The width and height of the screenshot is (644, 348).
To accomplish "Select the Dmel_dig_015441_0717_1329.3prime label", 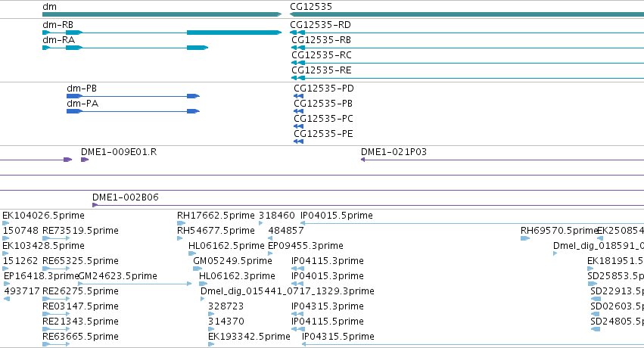I will click(x=288, y=291).
